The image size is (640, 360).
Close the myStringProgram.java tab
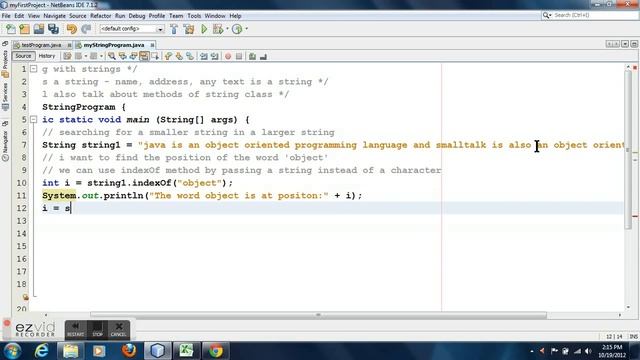tap(152, 45)
